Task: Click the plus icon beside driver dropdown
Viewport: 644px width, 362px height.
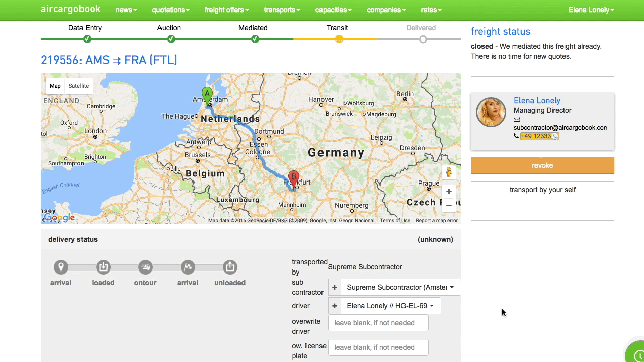Action: click(x=335, y=306)
